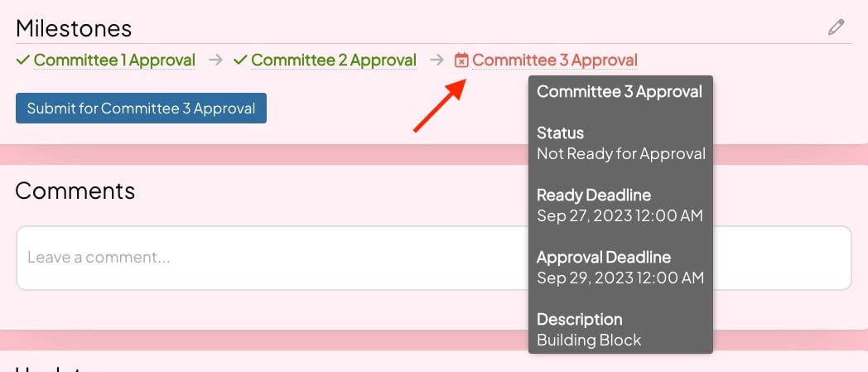Click the Sep 29, 2023 approval deadline date

(x=620, y=278)
